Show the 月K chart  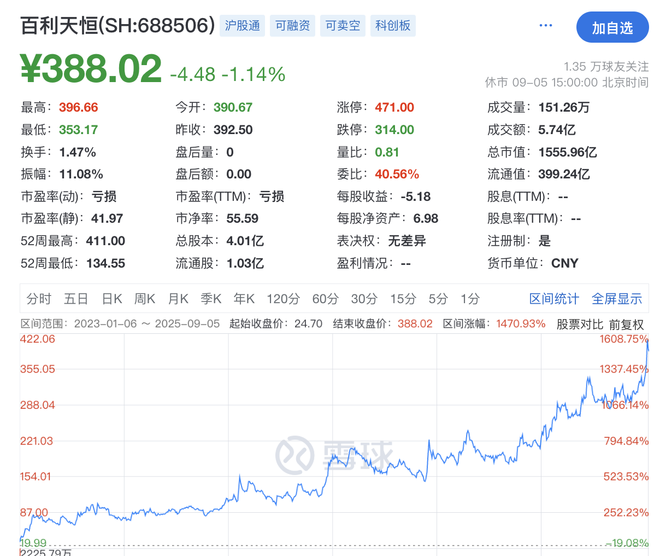(178, 298)
